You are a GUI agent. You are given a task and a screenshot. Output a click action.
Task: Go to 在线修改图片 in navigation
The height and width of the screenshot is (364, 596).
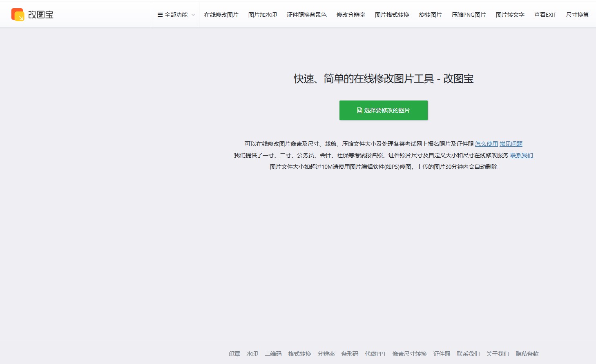tap(221, 15)
